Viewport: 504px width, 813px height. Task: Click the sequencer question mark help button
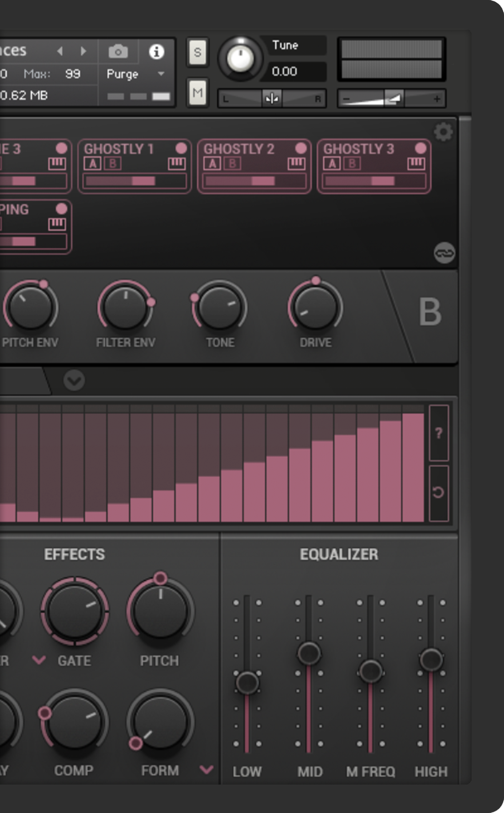[439, 433]
